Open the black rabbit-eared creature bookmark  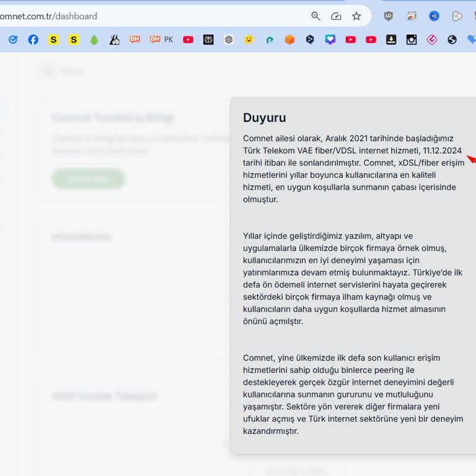[115, 40]
